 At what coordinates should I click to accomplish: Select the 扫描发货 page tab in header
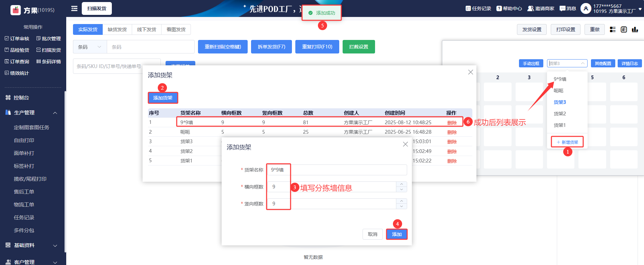pyautogui.click(x=97, y=8)
